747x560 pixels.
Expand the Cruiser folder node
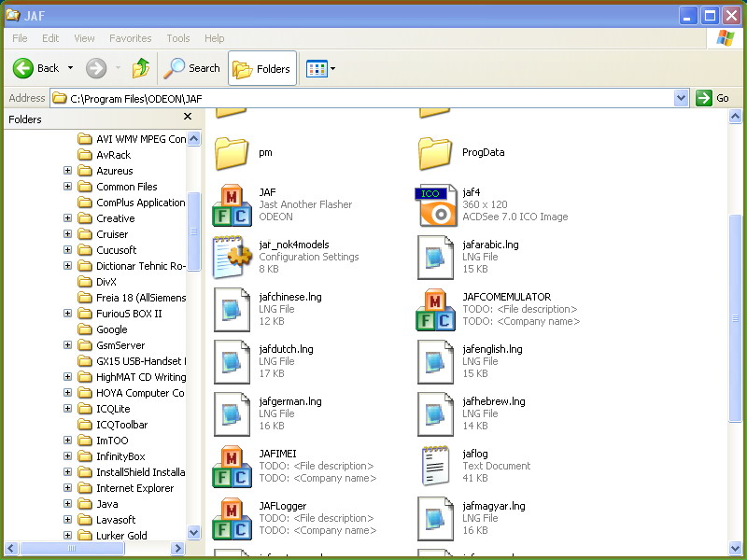(x=67, y=234)
